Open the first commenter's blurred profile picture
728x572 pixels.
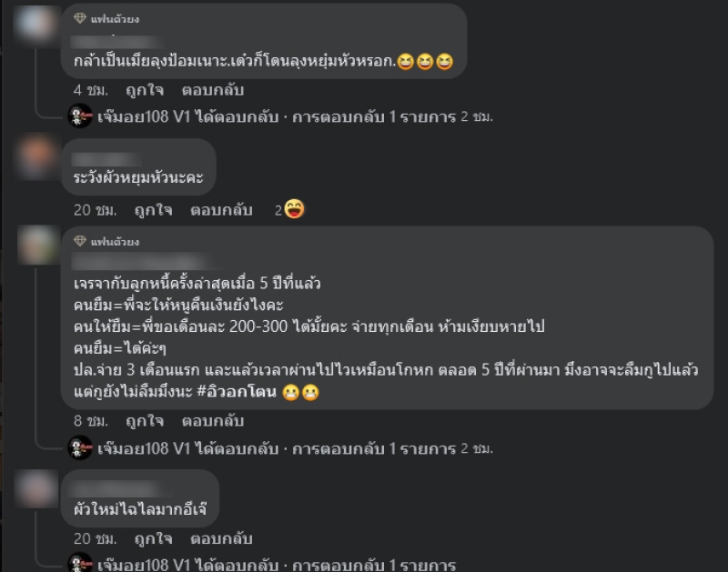36,22
